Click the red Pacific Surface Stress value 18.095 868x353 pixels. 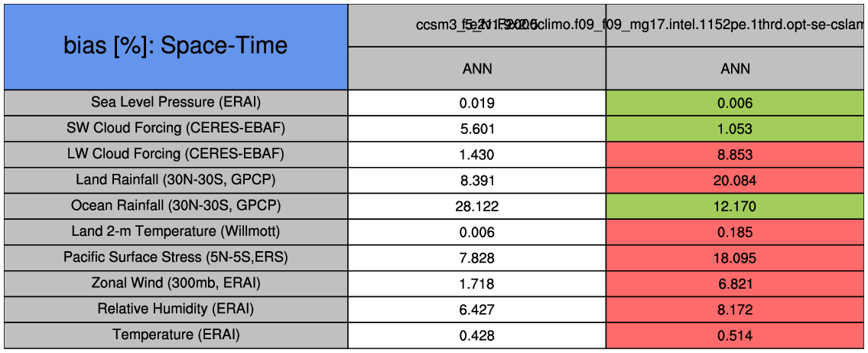coord(735,257)
